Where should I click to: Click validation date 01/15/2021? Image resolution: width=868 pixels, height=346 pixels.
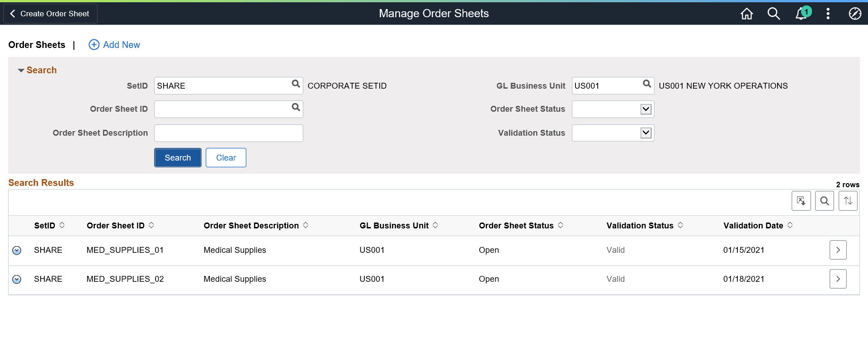(744, 250)
